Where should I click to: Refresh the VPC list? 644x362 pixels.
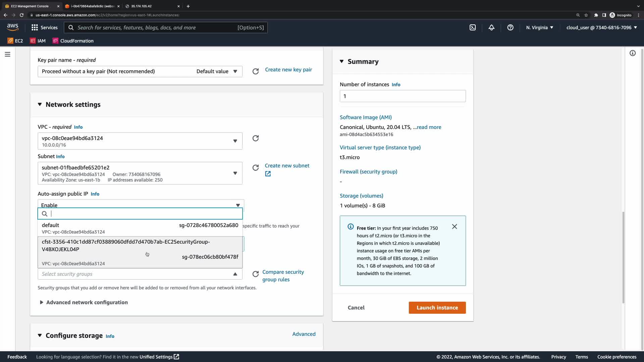click(256, 138)
